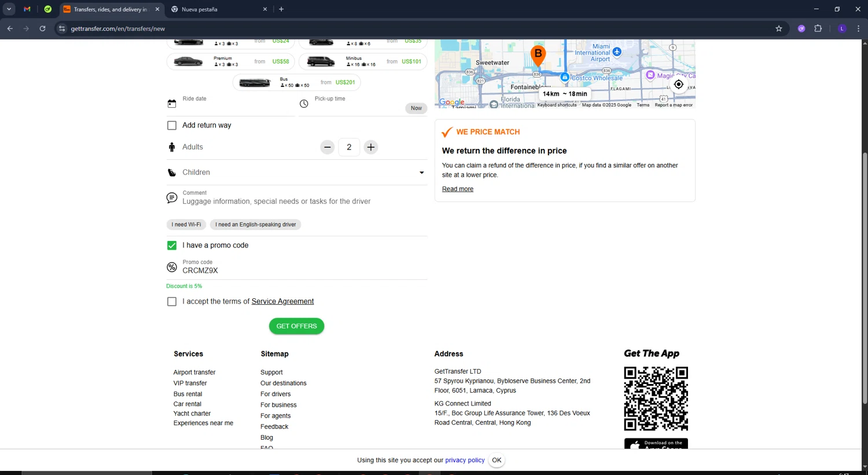Click the percent promo code icon
This screenshot has height=475, width=868.
point(172,267)
